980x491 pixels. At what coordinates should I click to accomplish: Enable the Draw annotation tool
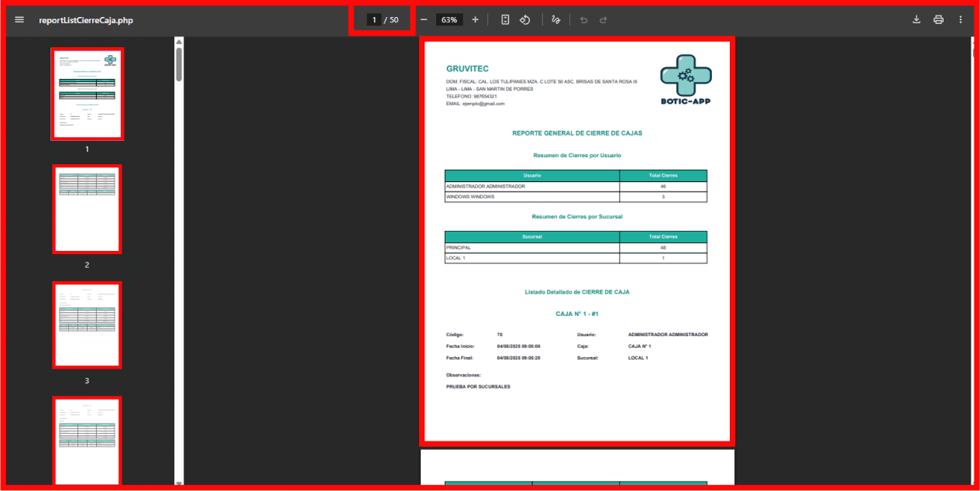[x=555, y=19]
